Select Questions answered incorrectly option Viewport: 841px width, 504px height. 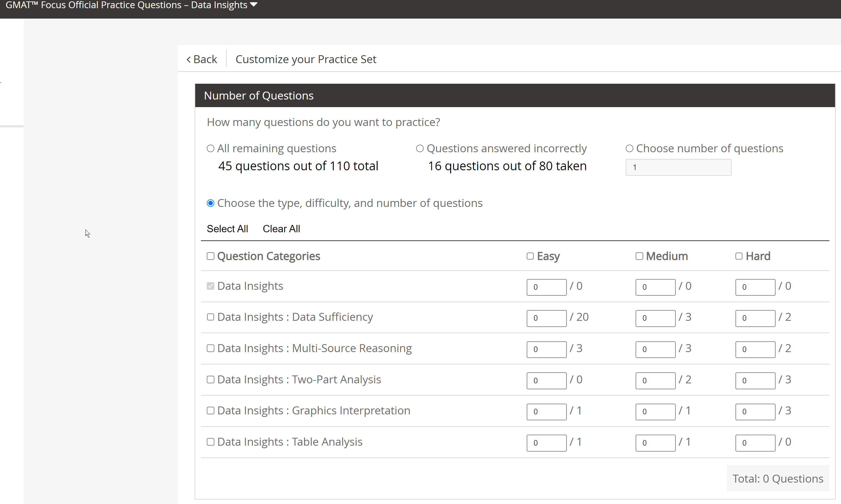point(420,149)
